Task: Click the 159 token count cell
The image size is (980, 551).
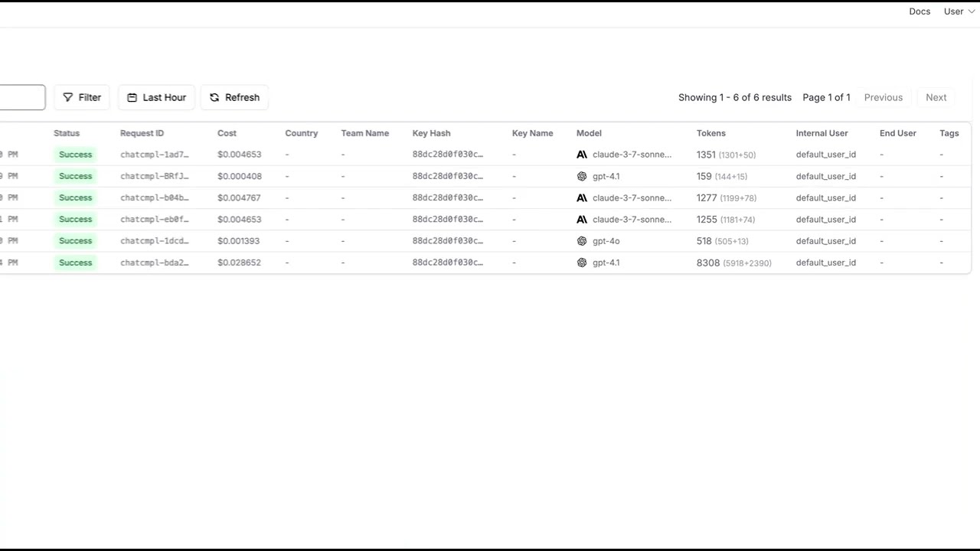Action: (x=721, y=176)
